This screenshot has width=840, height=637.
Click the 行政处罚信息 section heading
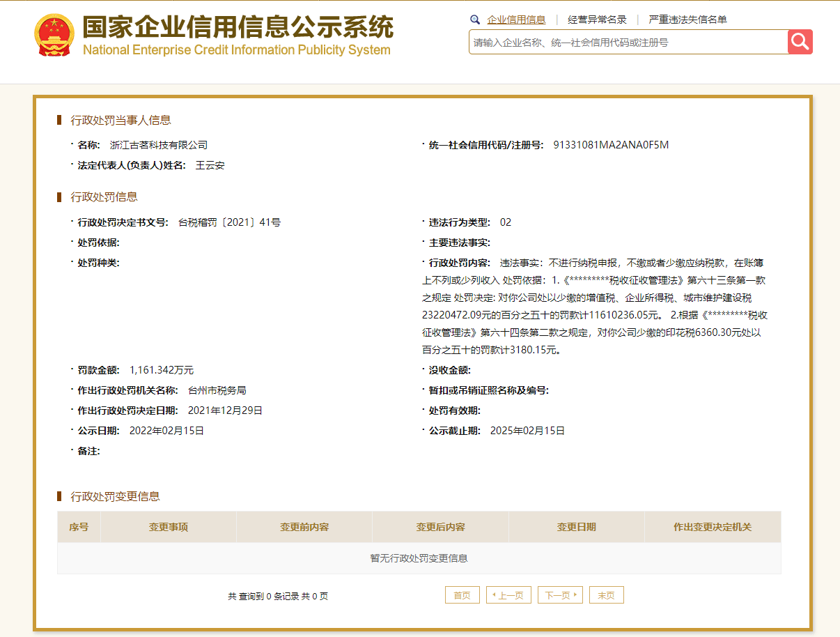click(104, 197)
